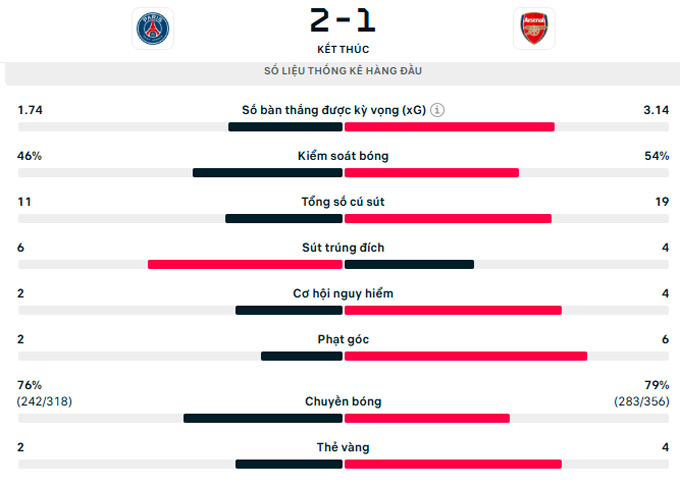Select the Số liệu thống kê hàng đầu header

click(x=342, y=72)
